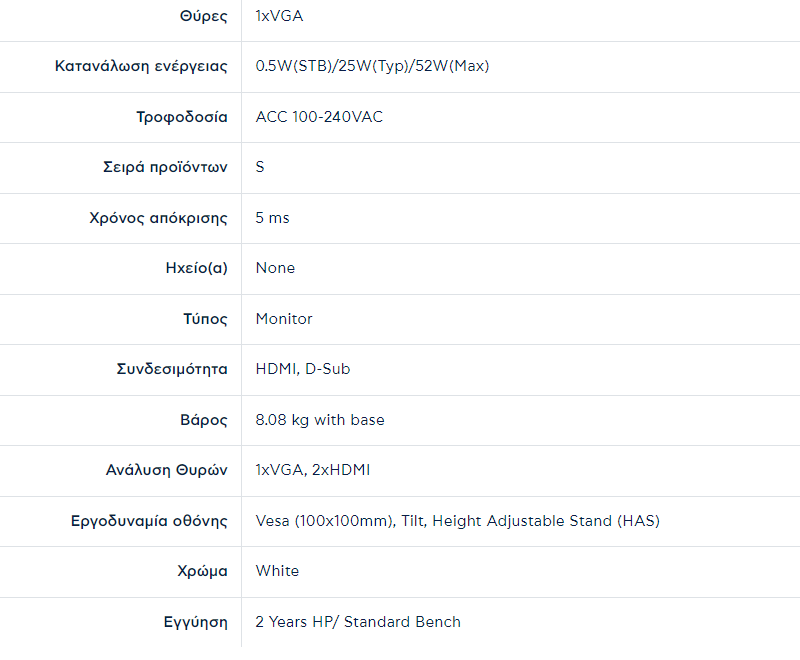This screenshot has width=800, height=660.
Task: Click the Κατανάλωση ενέργειας label
Action: point(141,66)
